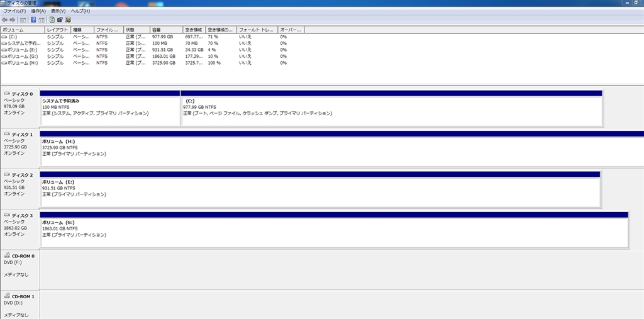This screenshot has width=644, height=319.
Task: Click the 70 % free space cell
Action: [213, 43]
